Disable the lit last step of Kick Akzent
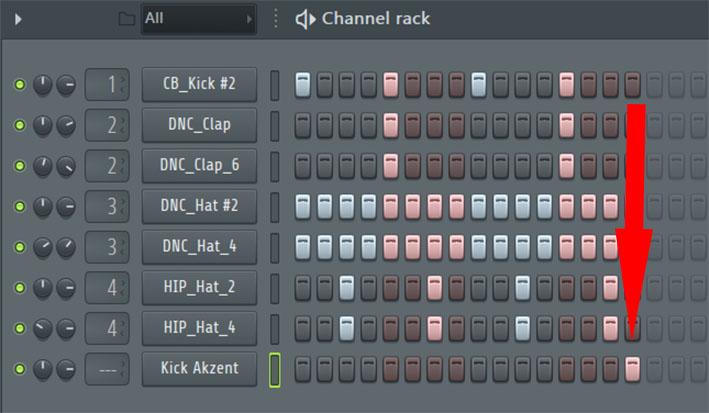This screenshot has width=709, height=413. click(632, 369)
